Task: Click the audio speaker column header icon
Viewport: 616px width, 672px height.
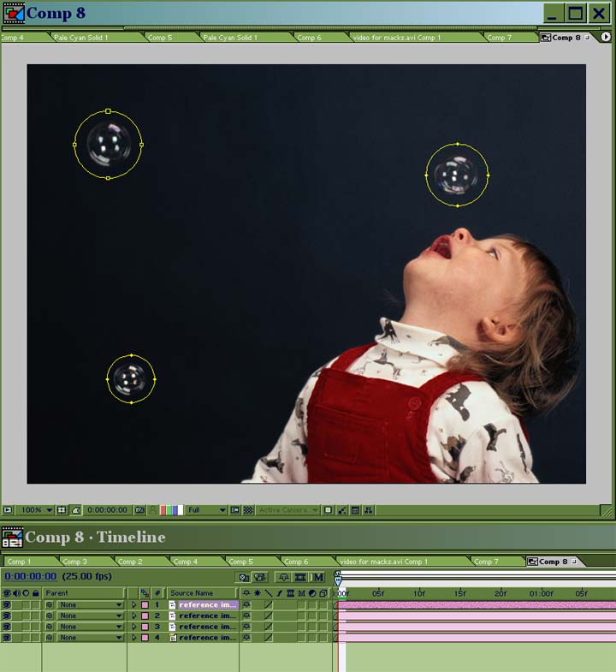Action: [16, 593]
